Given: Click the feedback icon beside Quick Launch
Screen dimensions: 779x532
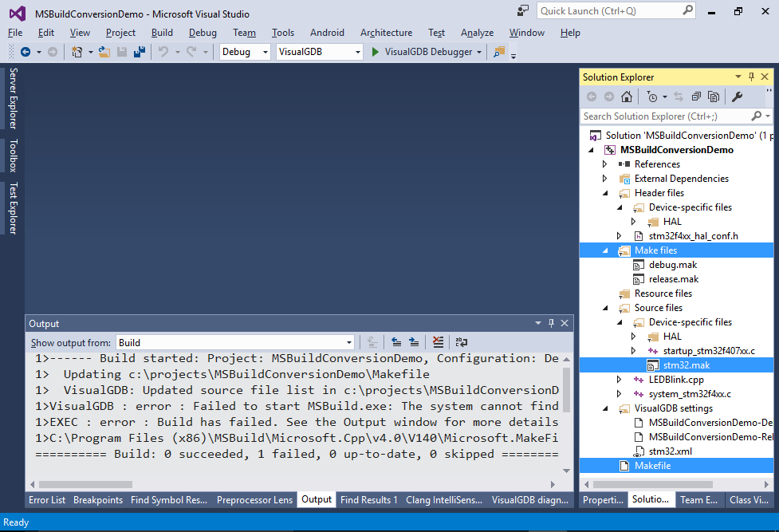Looking at the screenshot, I should coord(523,10).
